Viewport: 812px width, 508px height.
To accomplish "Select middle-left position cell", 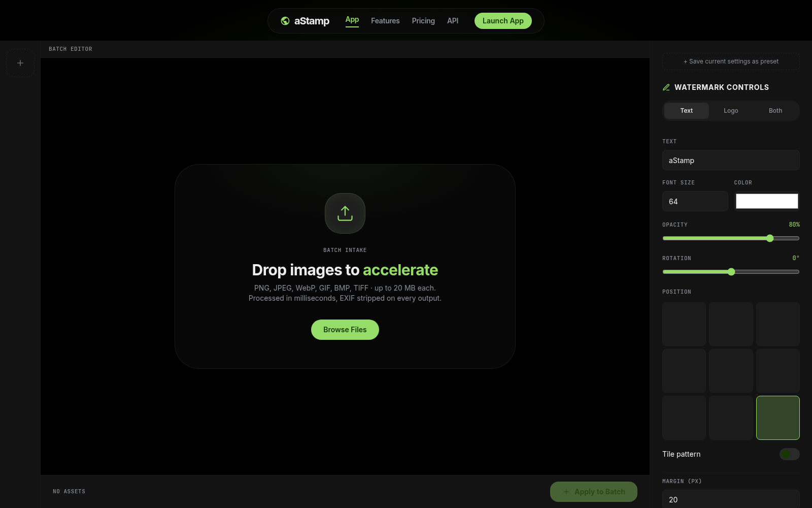I will [684, 371].
